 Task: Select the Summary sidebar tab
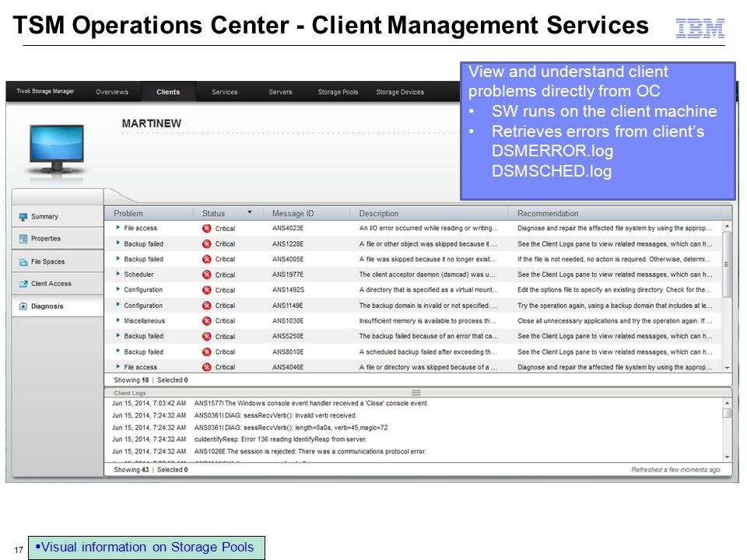[58, 217]
